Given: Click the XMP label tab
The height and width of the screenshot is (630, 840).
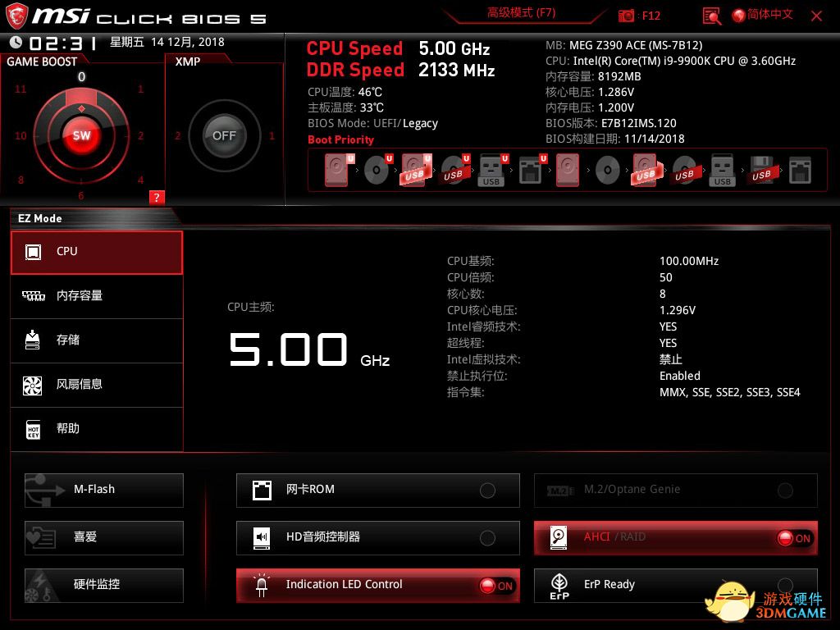Looking at the screenshot, I should coord(188,62).
